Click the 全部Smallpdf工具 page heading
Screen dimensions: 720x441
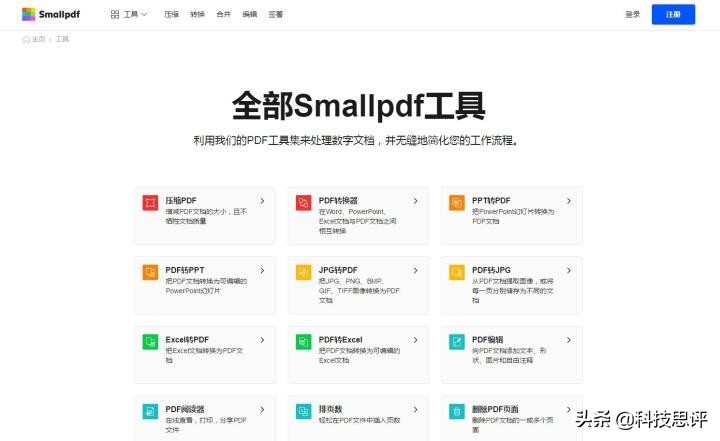[x=358, y=106]
